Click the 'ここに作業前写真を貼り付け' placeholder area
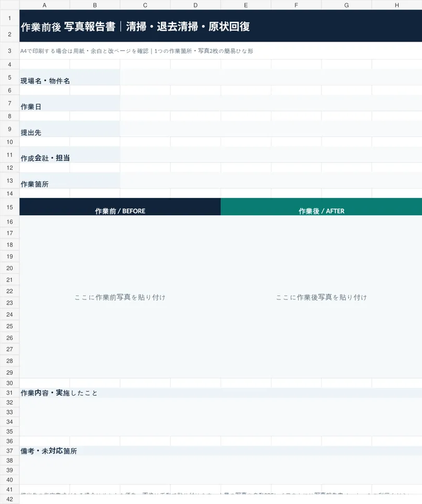The width and height of the screenshot is (422, 504). pos(120,297)
